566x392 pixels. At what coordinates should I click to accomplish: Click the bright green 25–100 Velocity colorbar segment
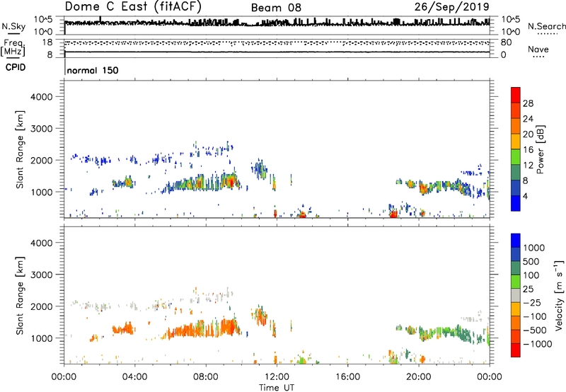click(x=516, y=282)
